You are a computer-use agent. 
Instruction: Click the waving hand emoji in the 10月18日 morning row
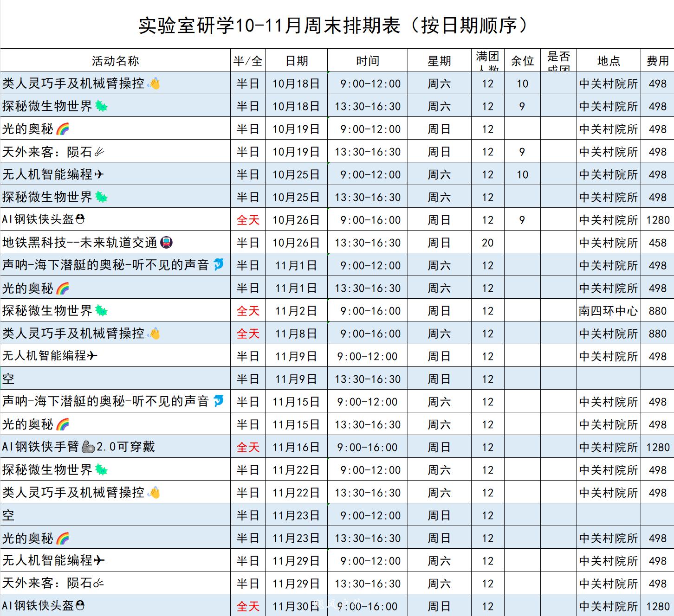click(154, 83)
